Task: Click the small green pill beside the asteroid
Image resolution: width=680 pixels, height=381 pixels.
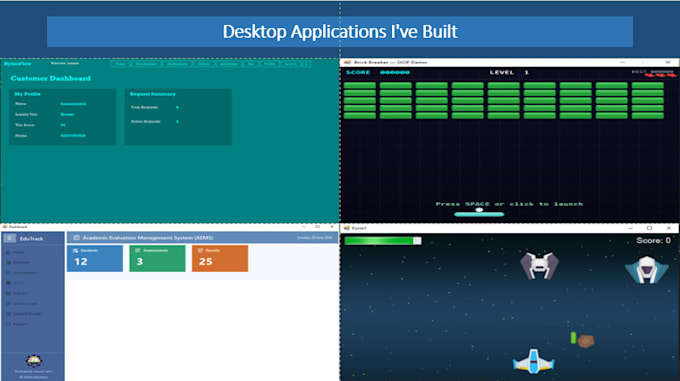Action: (x=573, y=338)
